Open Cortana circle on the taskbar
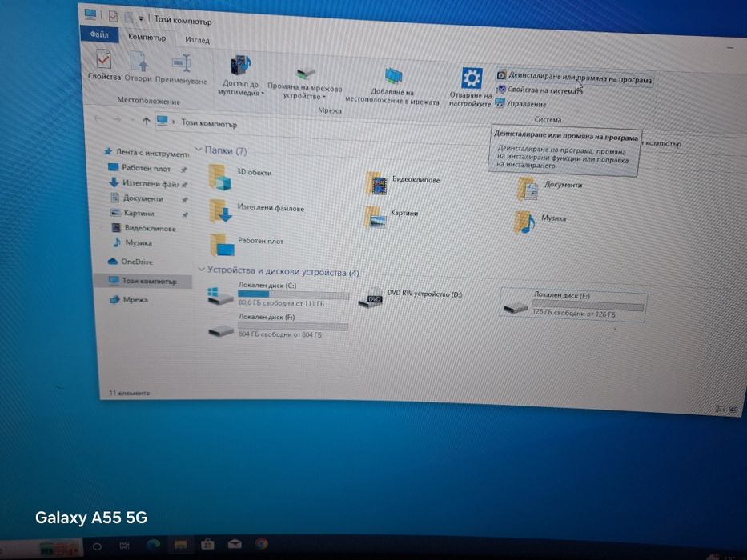Image resolution: width=747 pixels, height=560 pixels. coord(97,546)
